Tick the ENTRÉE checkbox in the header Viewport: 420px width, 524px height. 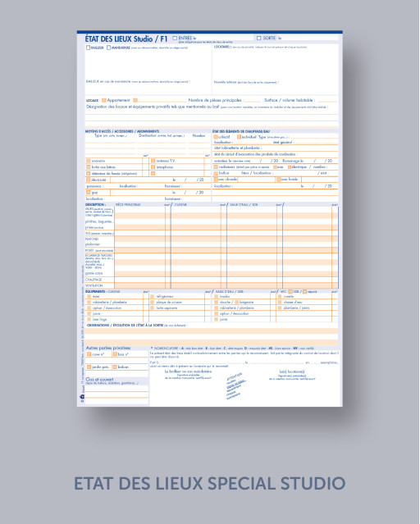coord(175,38)
